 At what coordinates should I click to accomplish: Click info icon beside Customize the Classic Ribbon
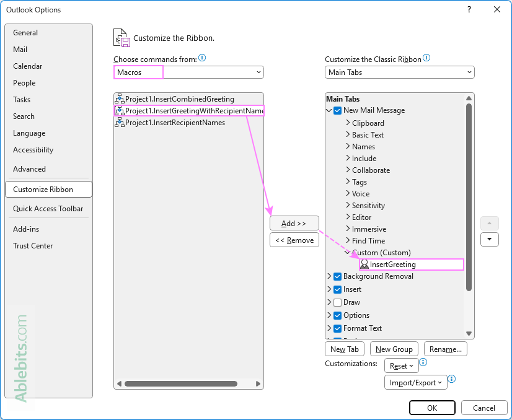[x=426, y=58]
